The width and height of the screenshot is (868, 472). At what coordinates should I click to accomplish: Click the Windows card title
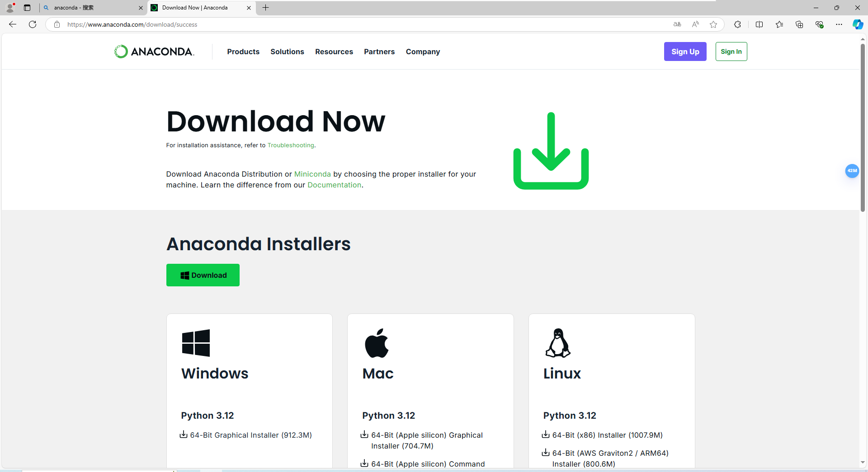215,374
